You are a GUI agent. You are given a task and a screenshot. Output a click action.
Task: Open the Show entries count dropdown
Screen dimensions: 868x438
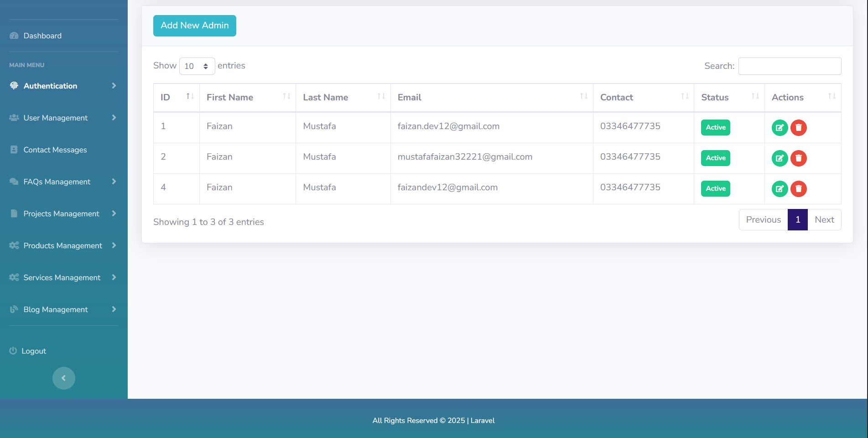pyautogui.click(x=197, y=66)
